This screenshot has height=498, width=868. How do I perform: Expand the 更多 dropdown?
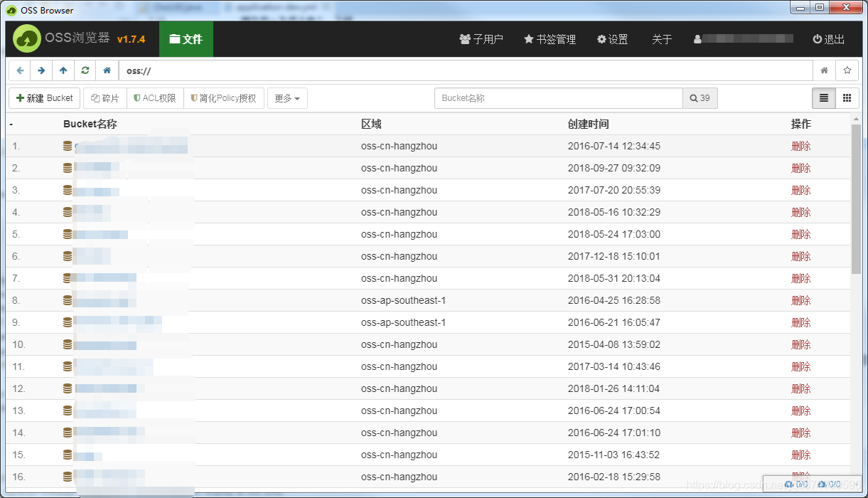(287, 98)
